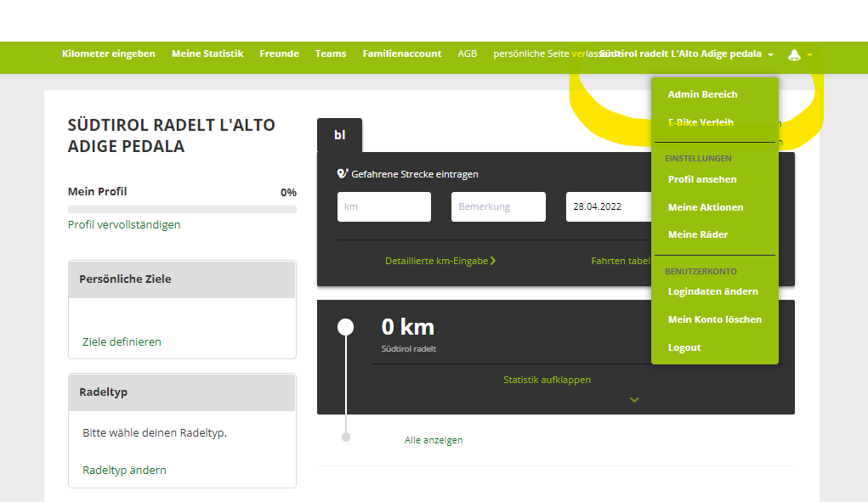Expand statistics with the down chevron
This screenshot has width=868, height=502.
click(634, 400)
